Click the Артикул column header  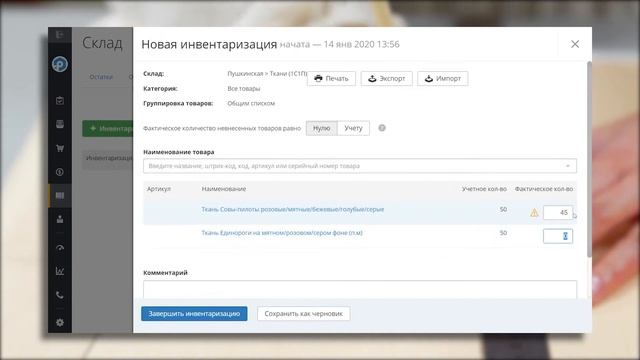tap(159, 189)
